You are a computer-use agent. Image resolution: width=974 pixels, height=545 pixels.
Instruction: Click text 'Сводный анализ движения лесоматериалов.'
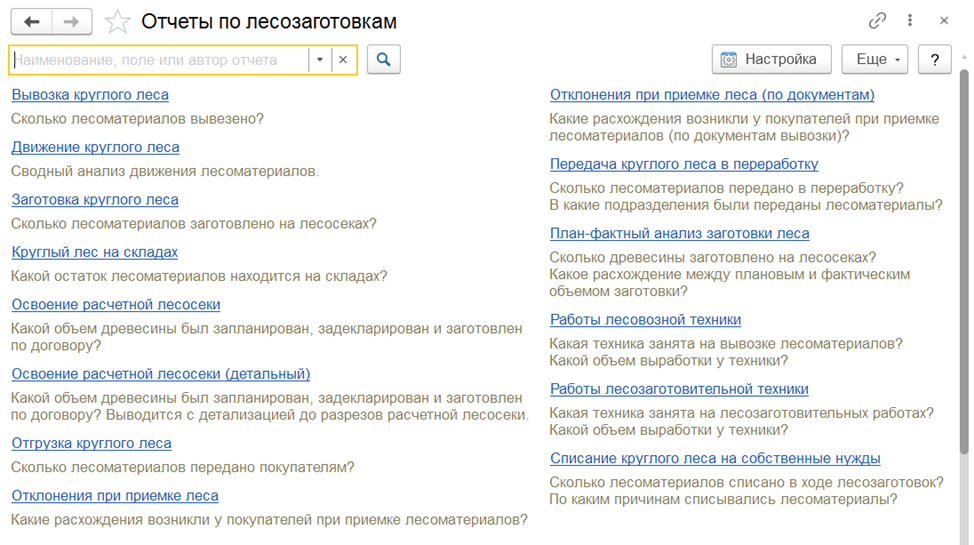click(165, 171)
